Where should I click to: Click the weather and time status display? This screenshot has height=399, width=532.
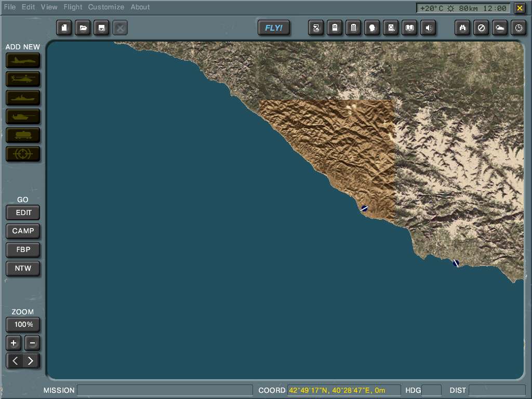463,8
